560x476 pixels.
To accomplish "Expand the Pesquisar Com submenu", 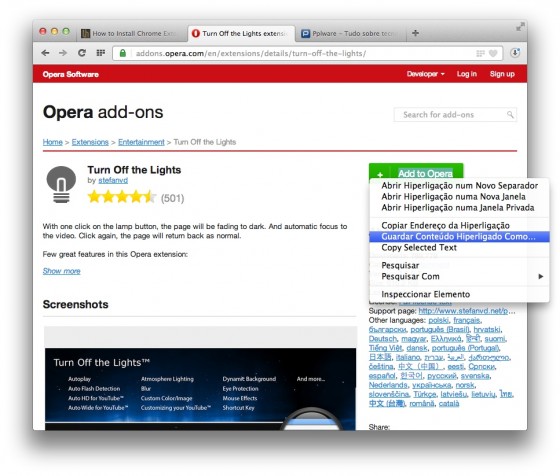I will pos(459,277).
